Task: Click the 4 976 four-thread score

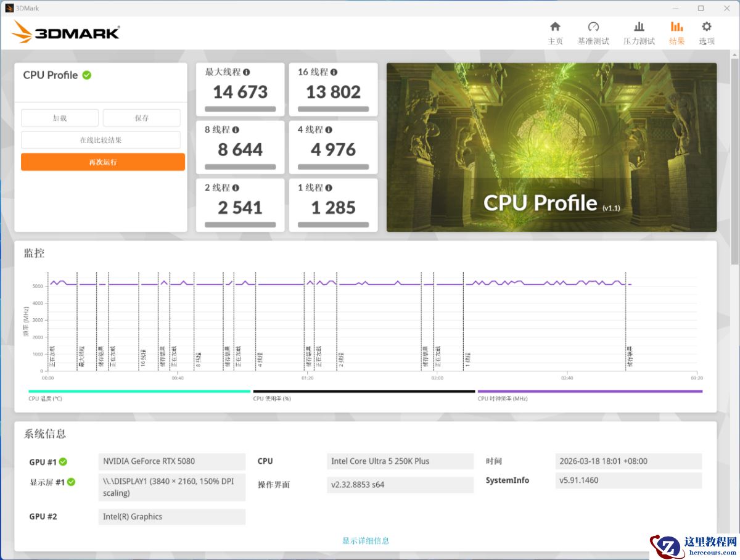Action: click(x=334, y=150)
